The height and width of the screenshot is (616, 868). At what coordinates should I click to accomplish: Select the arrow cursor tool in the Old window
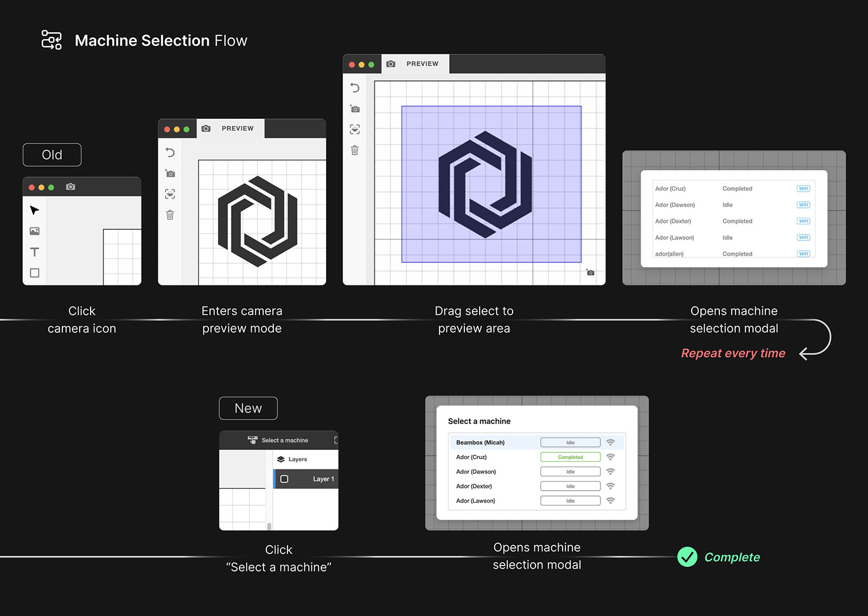(35, 210)
